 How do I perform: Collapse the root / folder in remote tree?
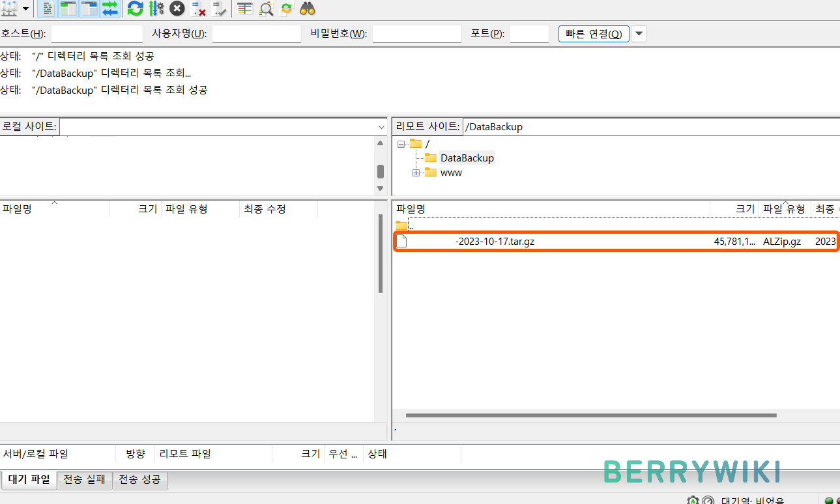pyautogui.click(x=401, y=144)
